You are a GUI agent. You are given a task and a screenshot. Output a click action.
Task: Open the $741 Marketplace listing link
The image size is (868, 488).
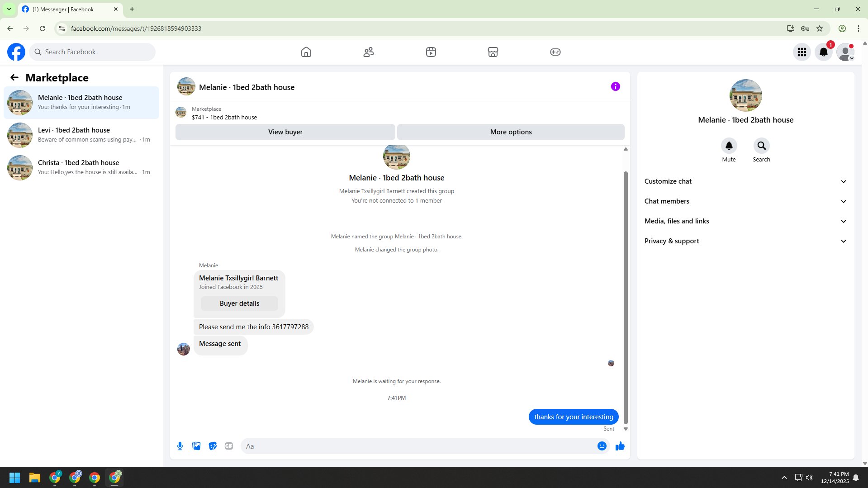pos(224,117)
